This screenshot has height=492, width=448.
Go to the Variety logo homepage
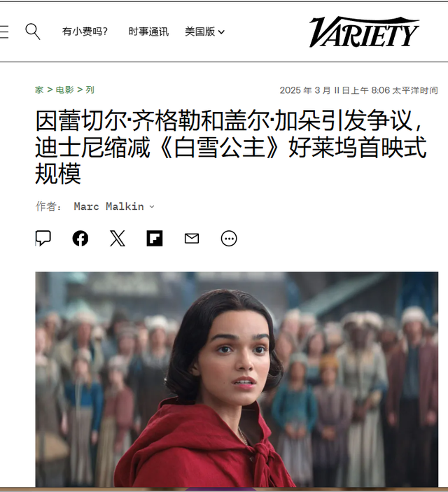364,31
